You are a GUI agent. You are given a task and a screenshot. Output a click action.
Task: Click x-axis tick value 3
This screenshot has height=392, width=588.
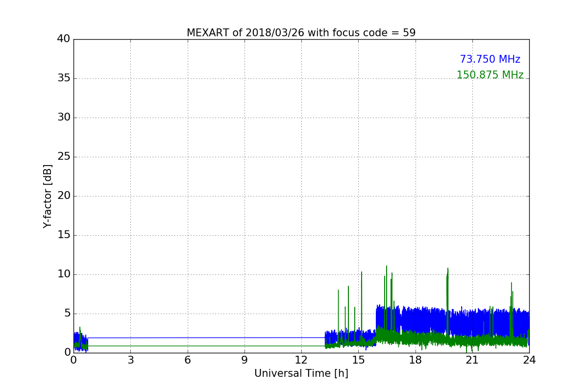coord(130,360)
